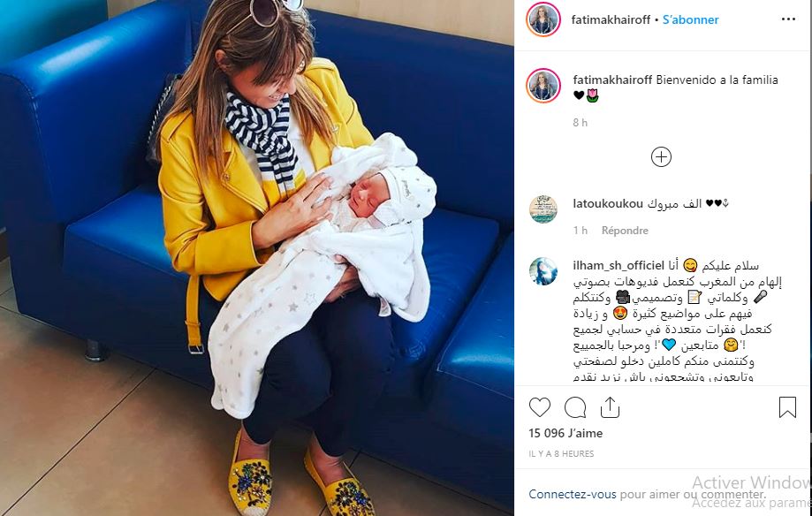The height and width of the screenshot is (516, 812).
Task: Click the IL Y A 8 HEURES timestamp
Action: [x=561, y=454]
